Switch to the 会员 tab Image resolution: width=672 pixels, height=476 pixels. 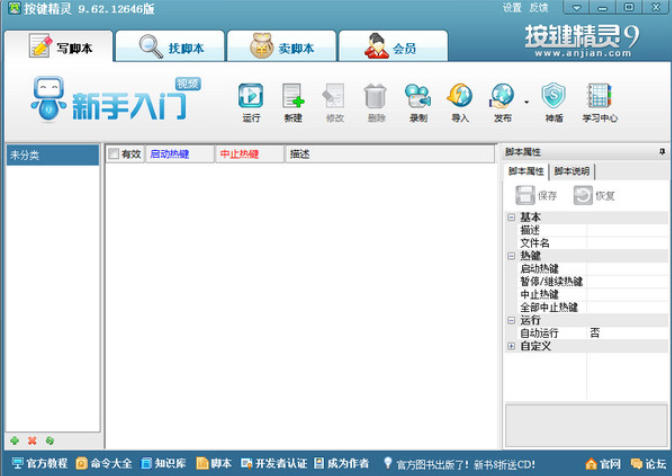pyautogui.click(x=393, y=46)
